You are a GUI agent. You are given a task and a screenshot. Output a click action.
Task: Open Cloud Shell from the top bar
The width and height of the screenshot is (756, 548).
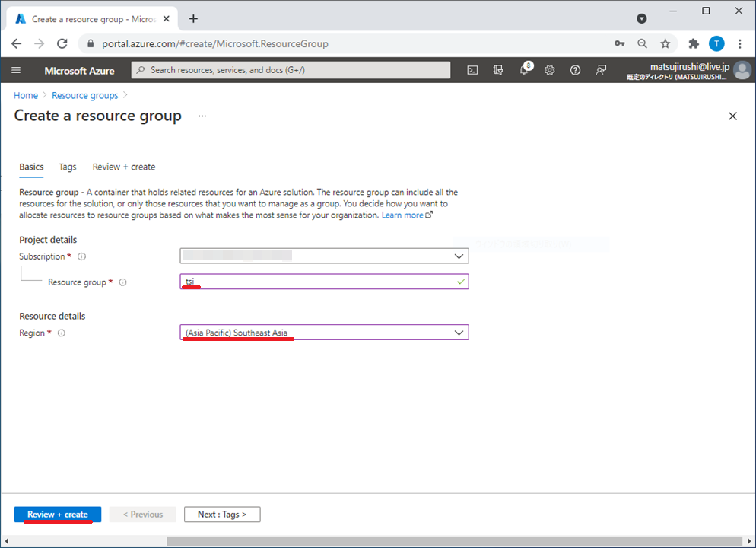(x=472, y=70)
